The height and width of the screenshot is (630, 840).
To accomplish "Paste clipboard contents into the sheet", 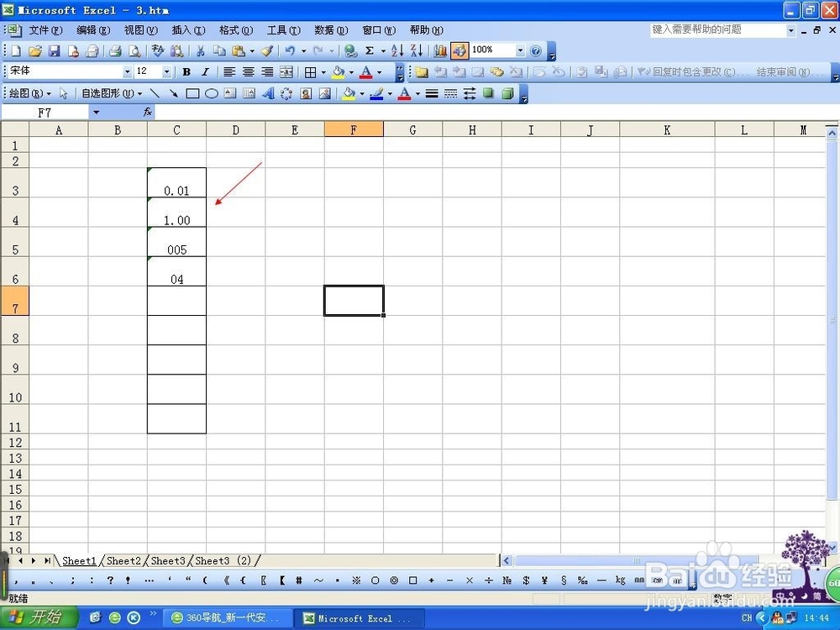I will (239, 51).
